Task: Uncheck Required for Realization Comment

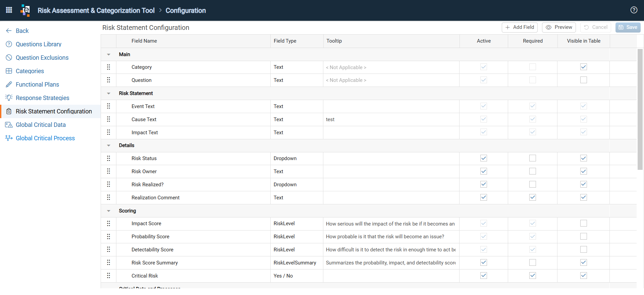Action: click(533, 197)
